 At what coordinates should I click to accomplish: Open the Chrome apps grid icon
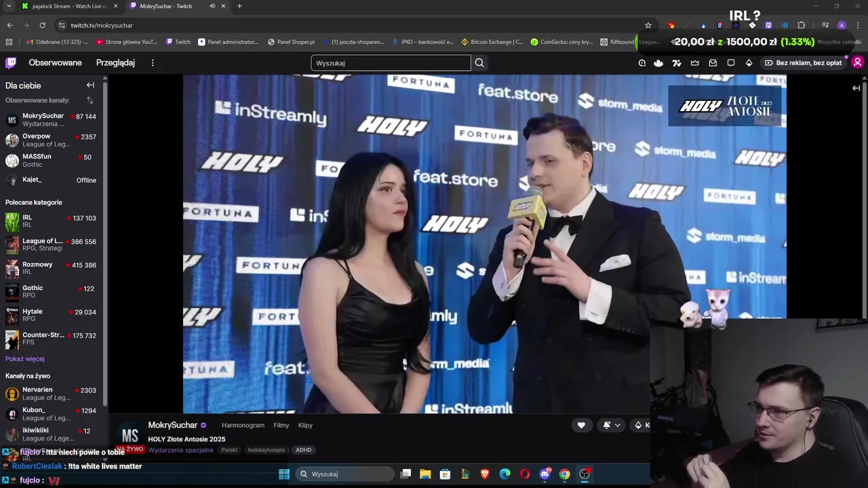tap(9, 42)
